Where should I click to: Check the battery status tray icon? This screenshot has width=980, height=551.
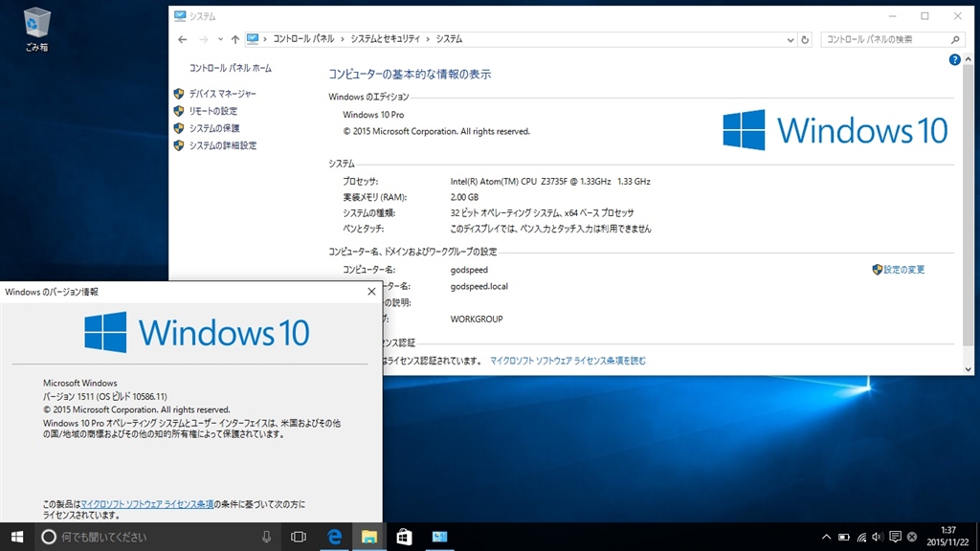(x=844, y=537)
